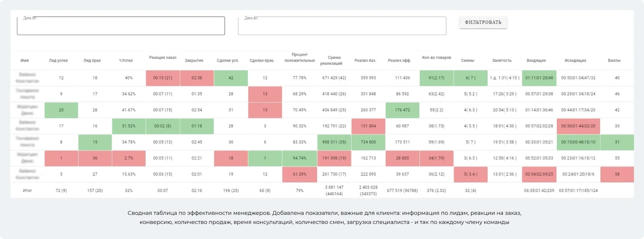The width and height of the screenshot is (644, 239).
Task: Click the green '01:11|01:28|48' incoming cell
Action: click(x=539, y=78)
